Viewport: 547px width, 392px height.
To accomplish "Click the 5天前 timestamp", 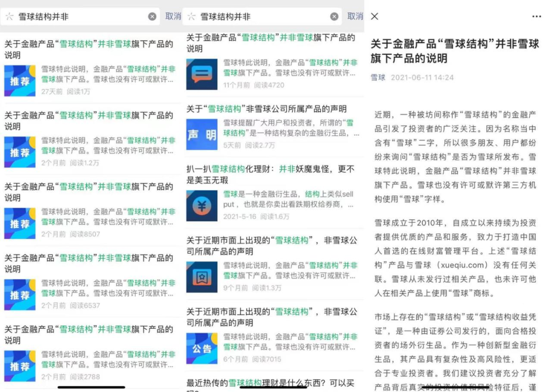I will [x=232, y=145].
